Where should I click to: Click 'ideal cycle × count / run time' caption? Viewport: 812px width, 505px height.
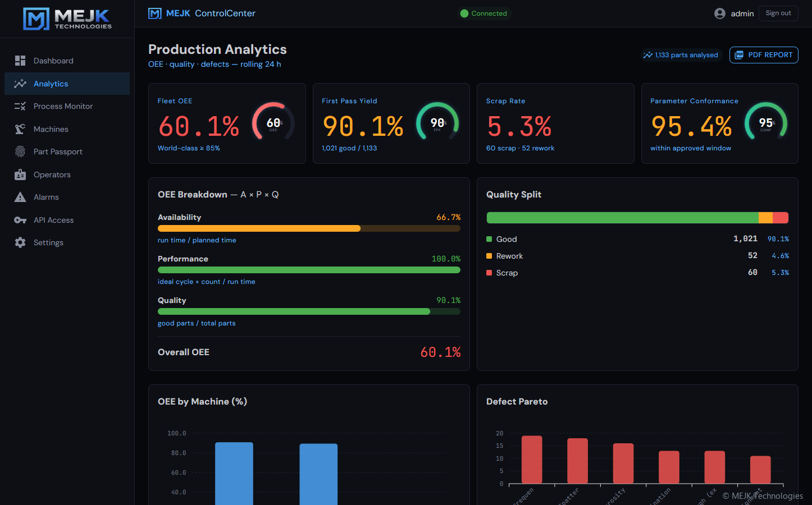coord(207,282)
